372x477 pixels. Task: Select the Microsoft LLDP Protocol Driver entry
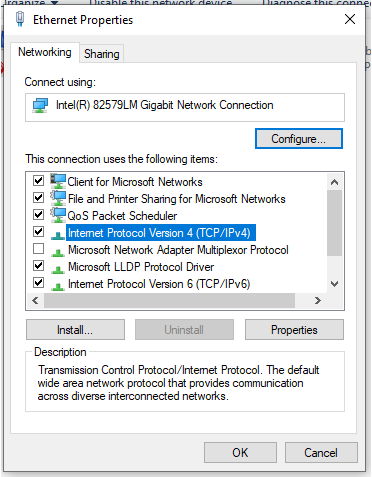click(141, 267)
